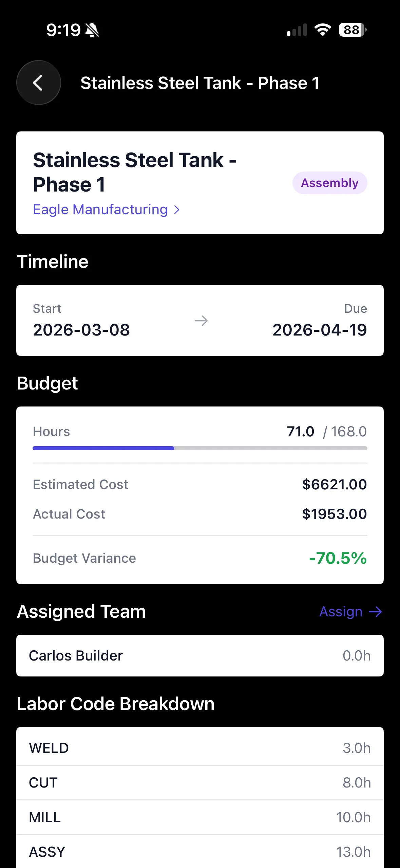Select the Carlos Builder team row
The image size is (400, 868).
[200, 655]
